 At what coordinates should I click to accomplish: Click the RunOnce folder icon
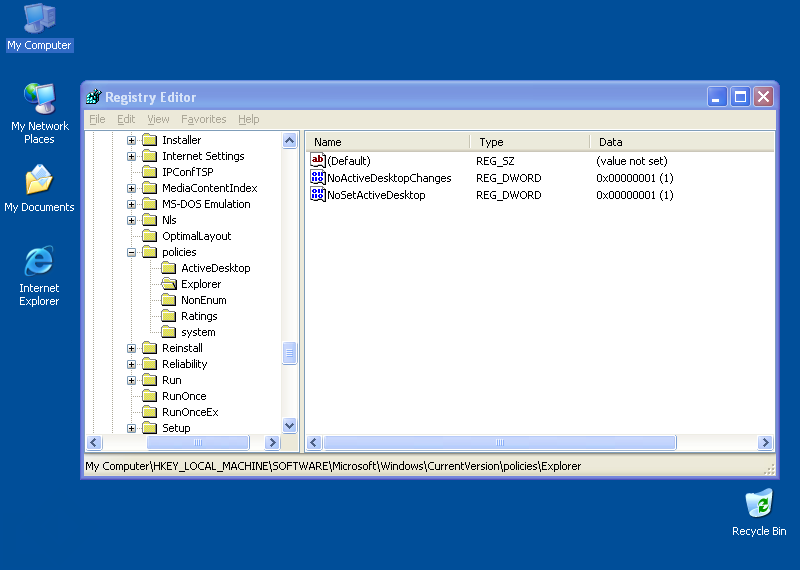[149, 396]
